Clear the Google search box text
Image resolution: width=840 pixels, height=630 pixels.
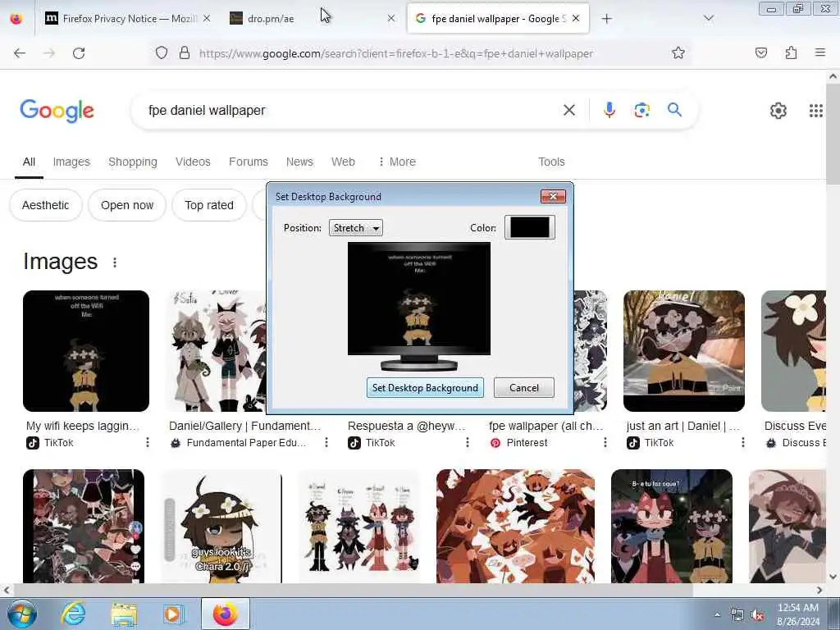click(569, 111)
